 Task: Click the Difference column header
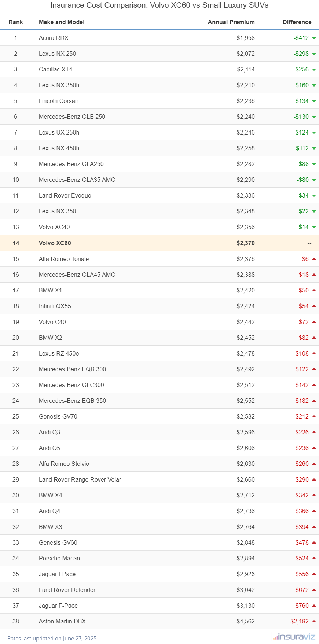pyautogui.click(x=297, y=22)
